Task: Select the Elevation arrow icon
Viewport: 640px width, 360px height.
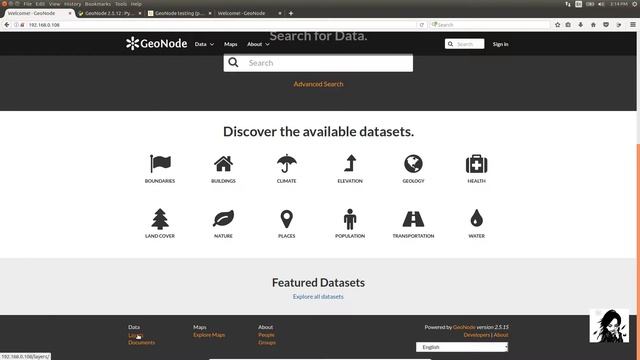Action: click(350, 163)
